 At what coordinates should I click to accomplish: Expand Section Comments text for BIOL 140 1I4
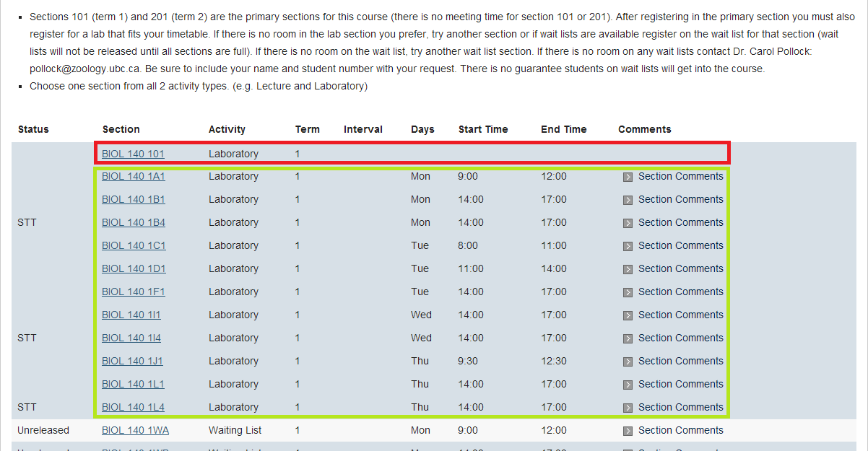coord(680,338)
